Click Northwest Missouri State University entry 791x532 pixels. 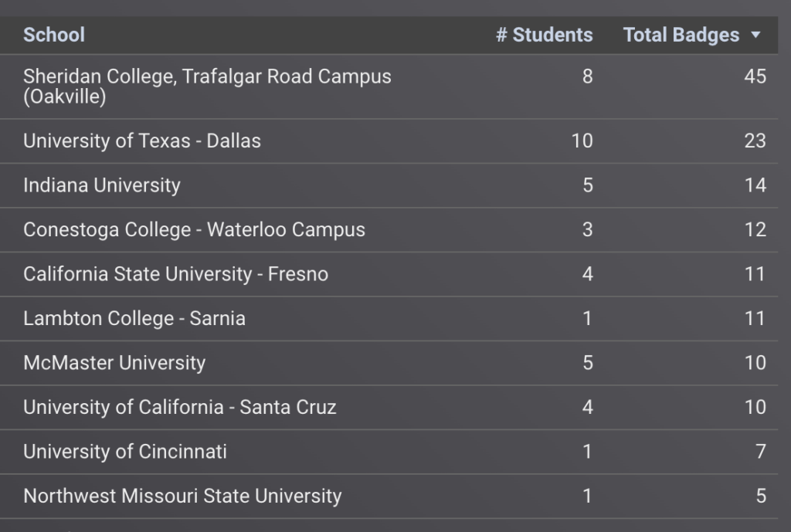182,496
